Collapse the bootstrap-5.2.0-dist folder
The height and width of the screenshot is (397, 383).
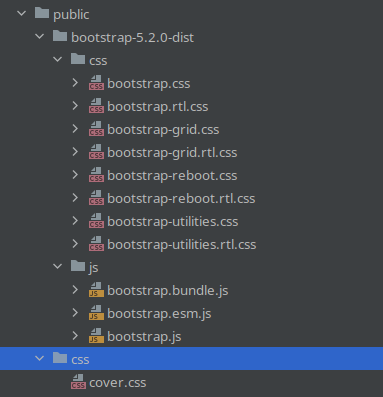[x=40, y=36]
